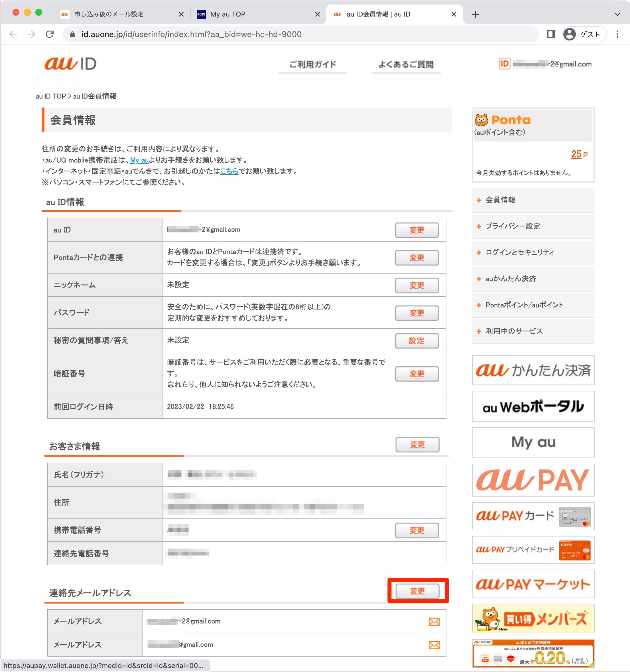Expand Pontaポイント/auポイント in the sidebar
630x672 pixels.
click(533, 305)
